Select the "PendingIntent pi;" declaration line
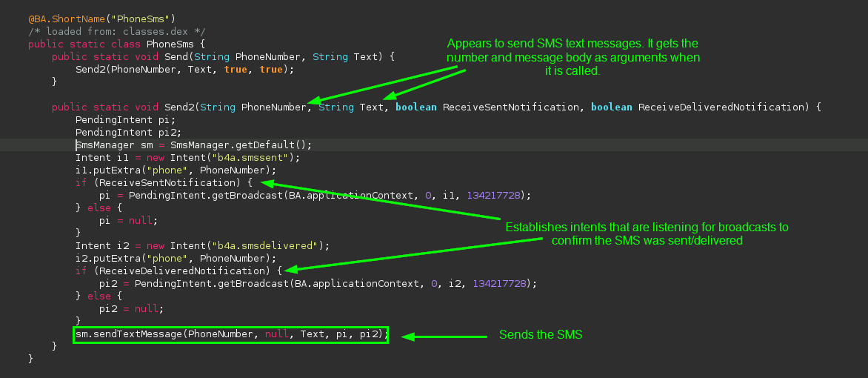The image size is (868, 378). coord(125,120)
